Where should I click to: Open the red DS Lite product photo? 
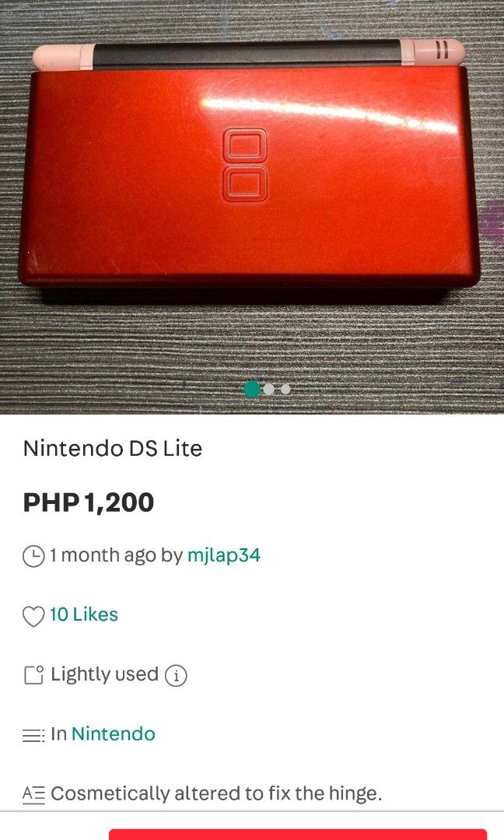(252, 207)
